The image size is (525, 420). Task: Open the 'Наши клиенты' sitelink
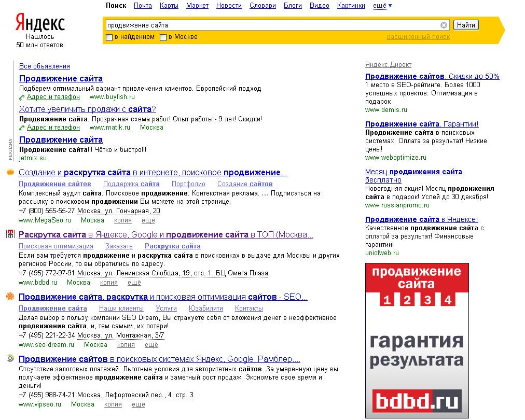(x=121, y=308)
